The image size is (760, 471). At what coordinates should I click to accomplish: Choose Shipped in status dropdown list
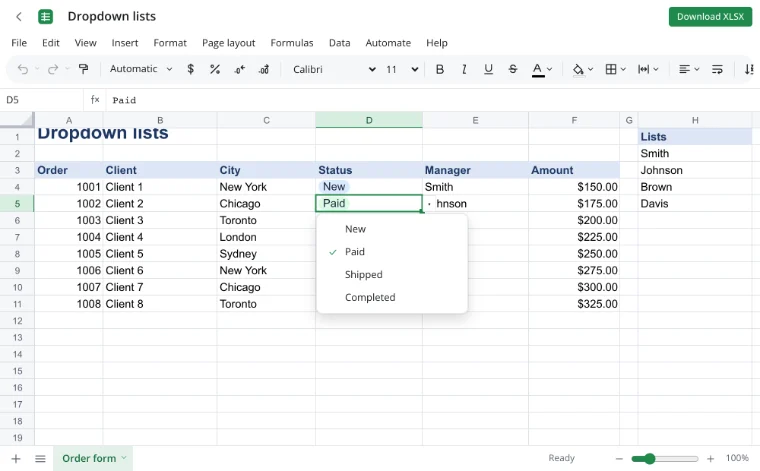(x=392, y=275)
